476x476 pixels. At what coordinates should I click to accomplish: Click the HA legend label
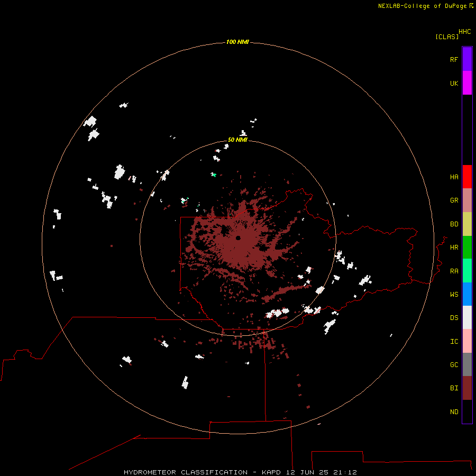[x=454, y=177]
